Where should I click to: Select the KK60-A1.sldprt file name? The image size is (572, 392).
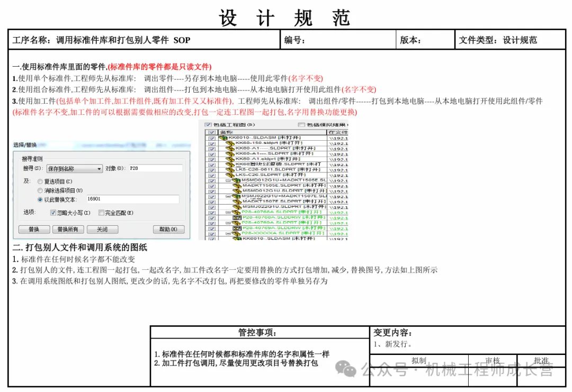point(257,159)
